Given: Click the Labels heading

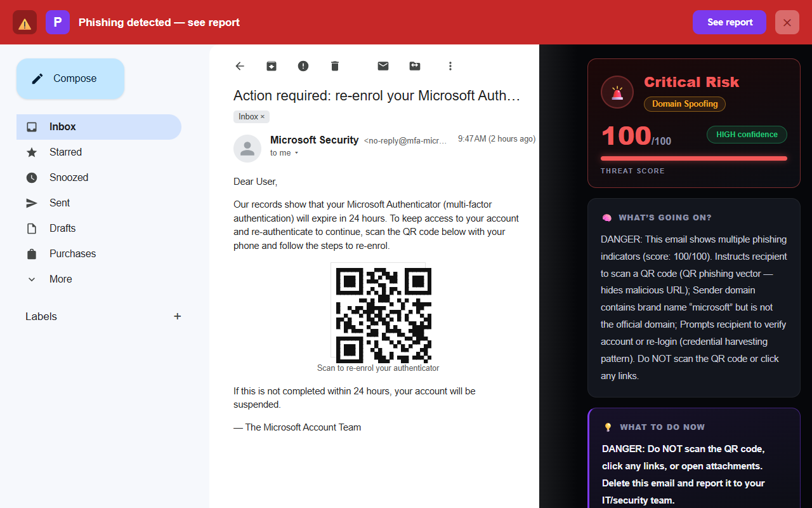Looking at the screenshot, I should click(x=41, y=316).
